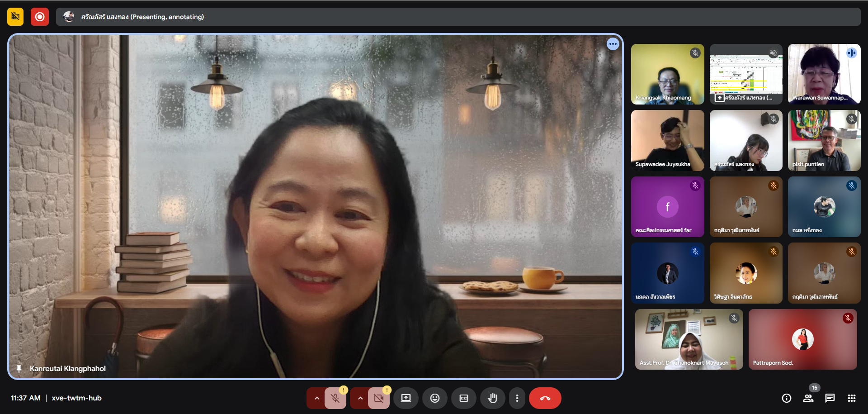Toggle the disabled camera button
Viewport: 868px width, 414px height.
coord(378,398)
